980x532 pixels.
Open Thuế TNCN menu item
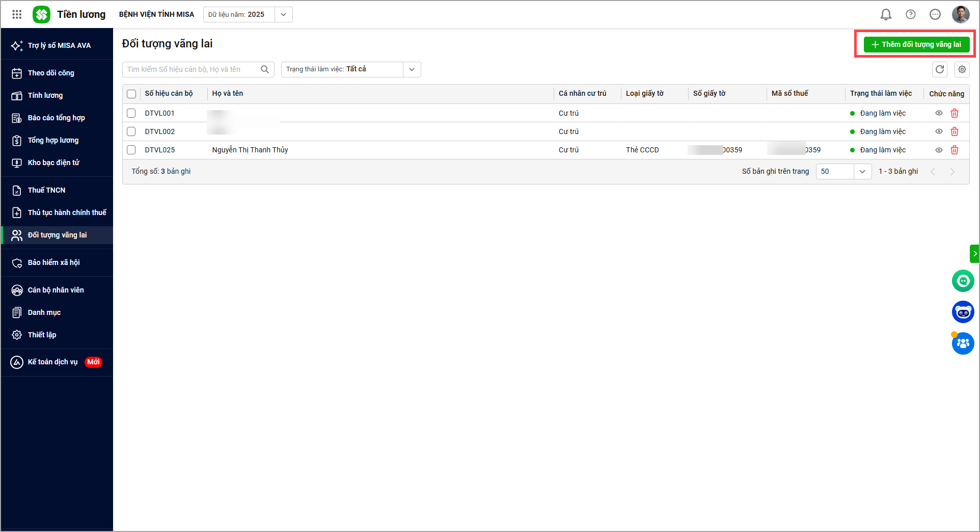[46, 190]
